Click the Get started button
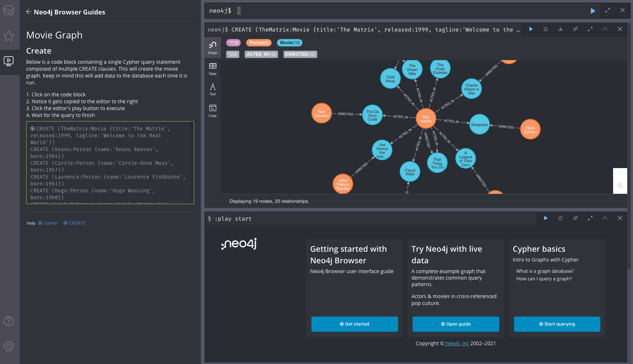The height and width of the screenshot is (364, 633). click(355, 324)
